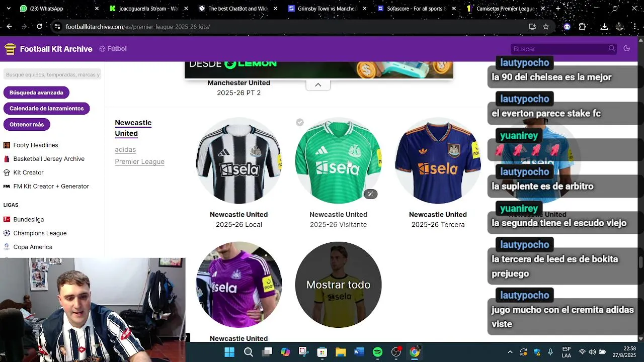Open the purple Newcastle United goalkeeper kit
644x362 pixels.
239,285
